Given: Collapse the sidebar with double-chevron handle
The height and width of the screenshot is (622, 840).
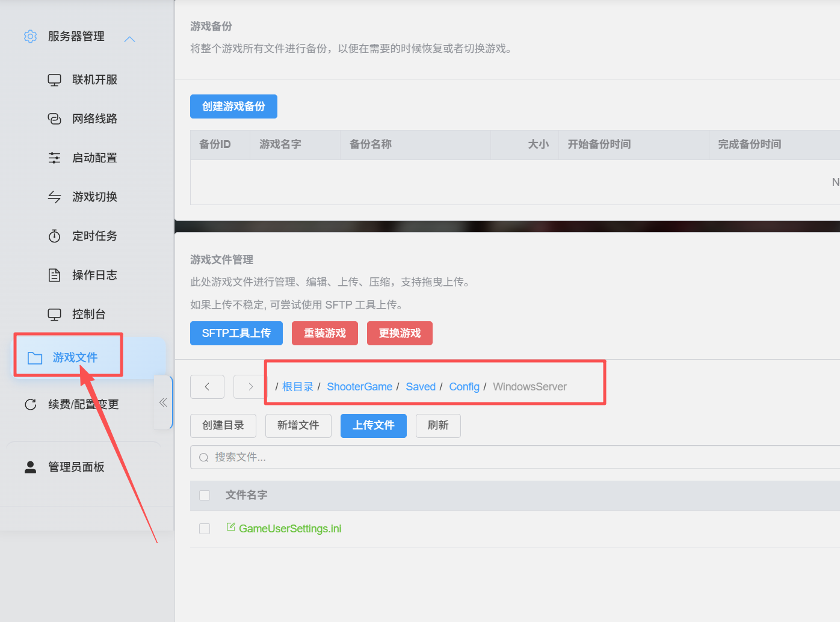Looking at the screenshot, I should 163,402.
